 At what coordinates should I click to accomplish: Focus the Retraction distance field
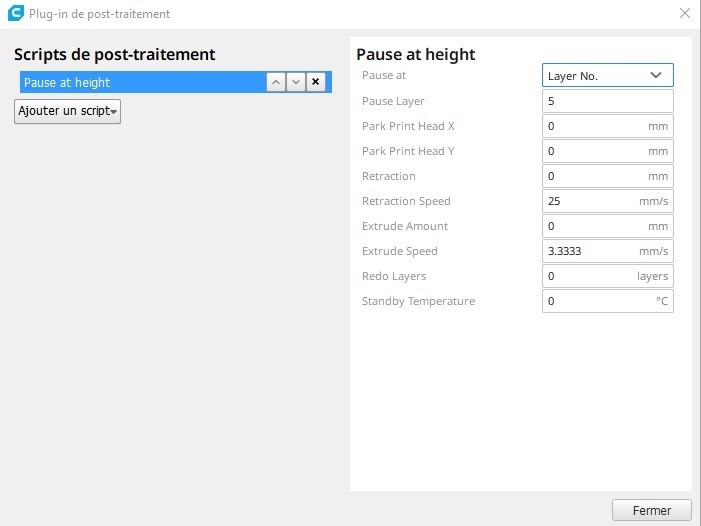tap(595, 176)
